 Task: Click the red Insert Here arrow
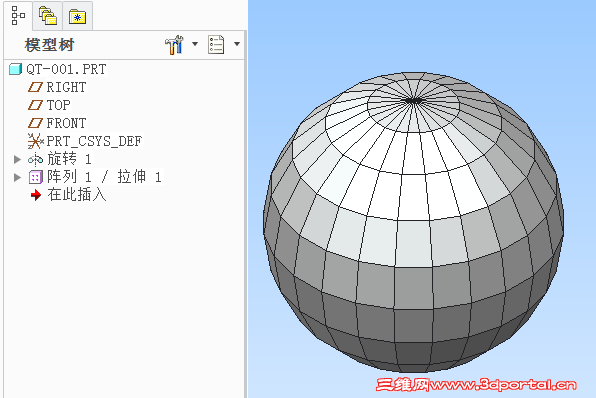(x=36, y=195)
